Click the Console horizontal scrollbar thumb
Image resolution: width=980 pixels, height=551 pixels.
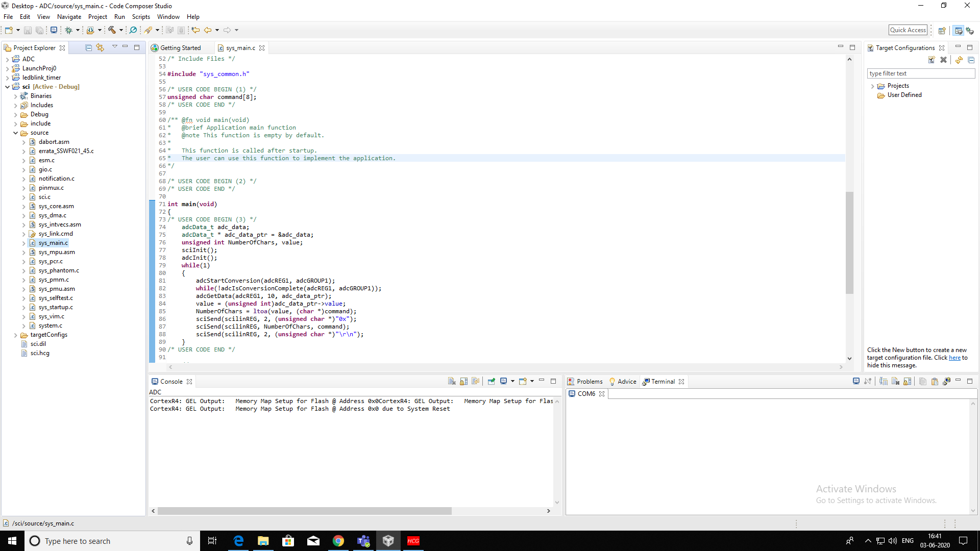point(304,511)
